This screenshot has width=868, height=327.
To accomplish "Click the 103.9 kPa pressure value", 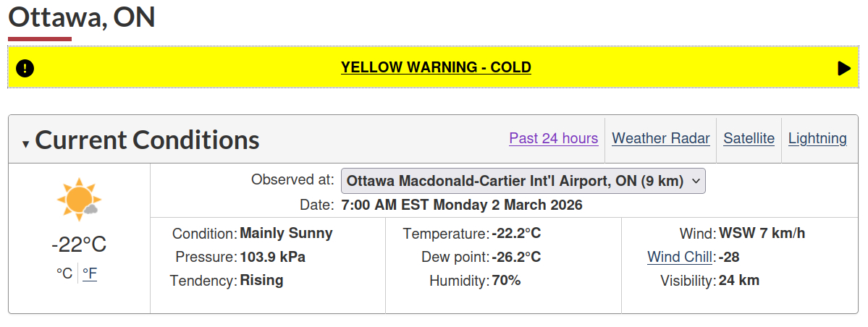I will pyautogui.click(x=272, y=257).
